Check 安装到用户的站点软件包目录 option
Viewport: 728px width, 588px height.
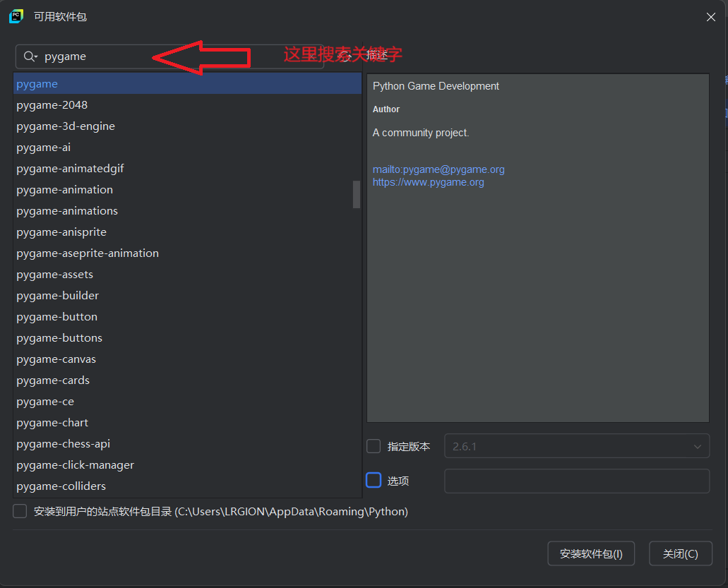click(20, 511)
